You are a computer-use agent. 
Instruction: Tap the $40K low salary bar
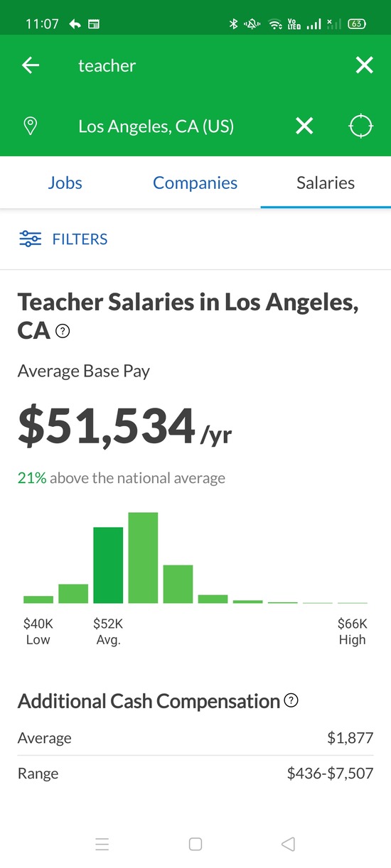coord(38,600)
